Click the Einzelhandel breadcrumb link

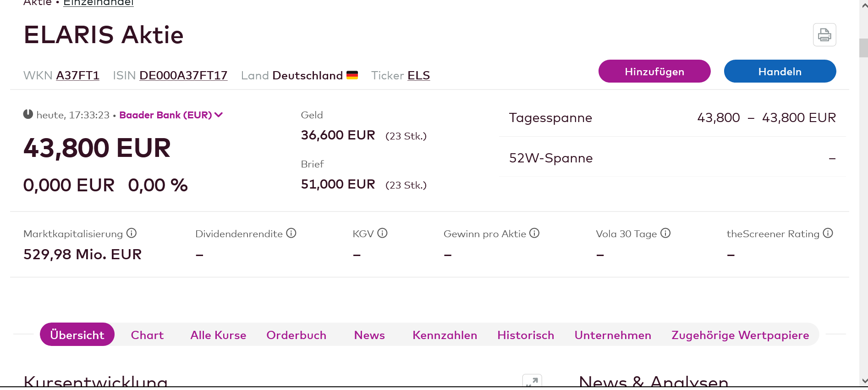99,3
